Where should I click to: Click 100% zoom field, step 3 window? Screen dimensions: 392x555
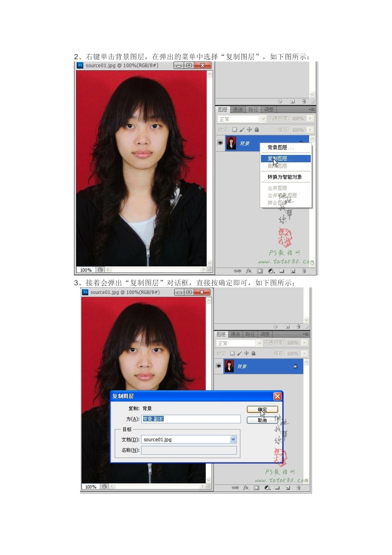pos(91,487)
